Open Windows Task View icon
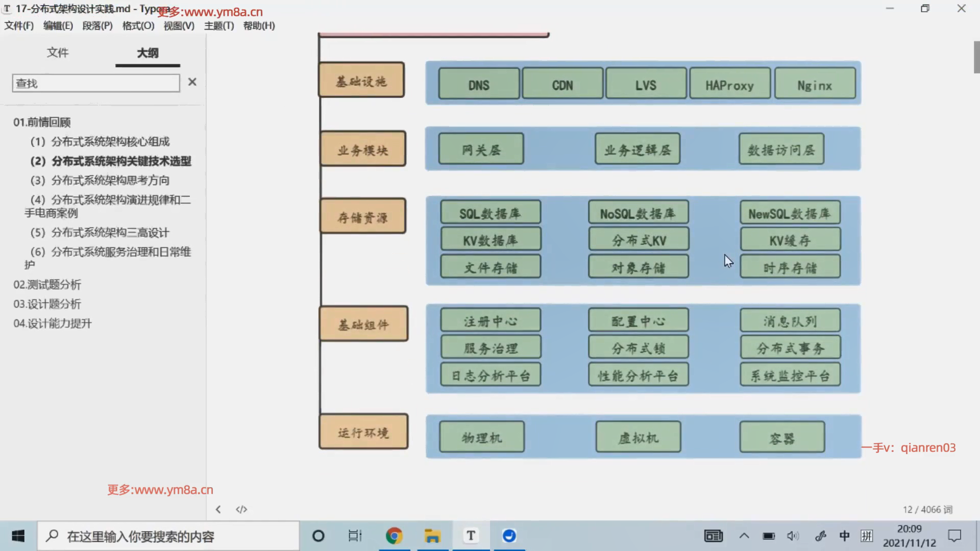The width and height of the screenshot is (980, 551). (355, 536)
